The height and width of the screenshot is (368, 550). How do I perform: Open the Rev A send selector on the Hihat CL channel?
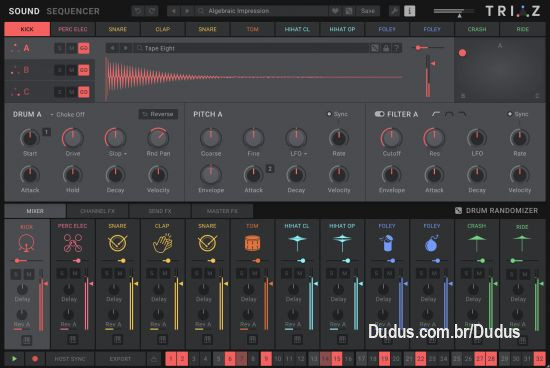293,324
